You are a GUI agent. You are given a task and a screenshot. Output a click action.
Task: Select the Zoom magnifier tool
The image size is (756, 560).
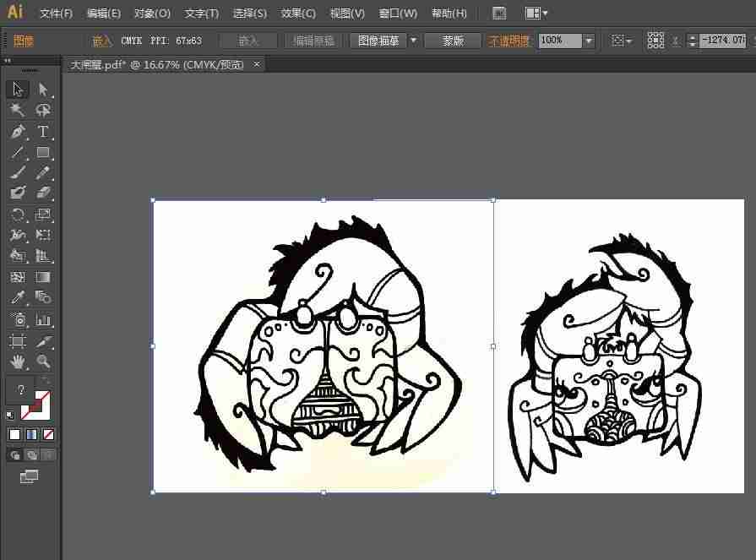[43, 361]
